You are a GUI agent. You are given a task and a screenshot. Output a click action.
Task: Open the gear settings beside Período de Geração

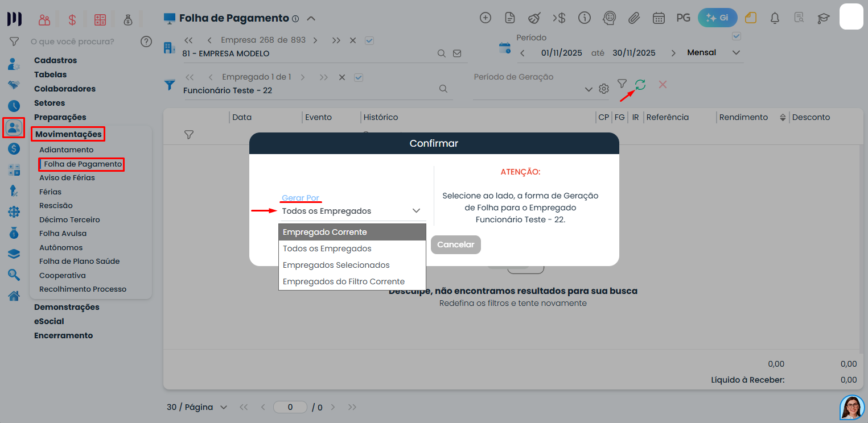[603, 89]
